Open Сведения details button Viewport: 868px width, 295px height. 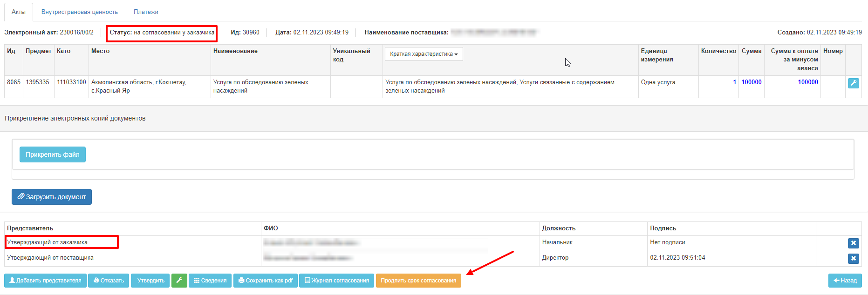click(x=210, y=281)
